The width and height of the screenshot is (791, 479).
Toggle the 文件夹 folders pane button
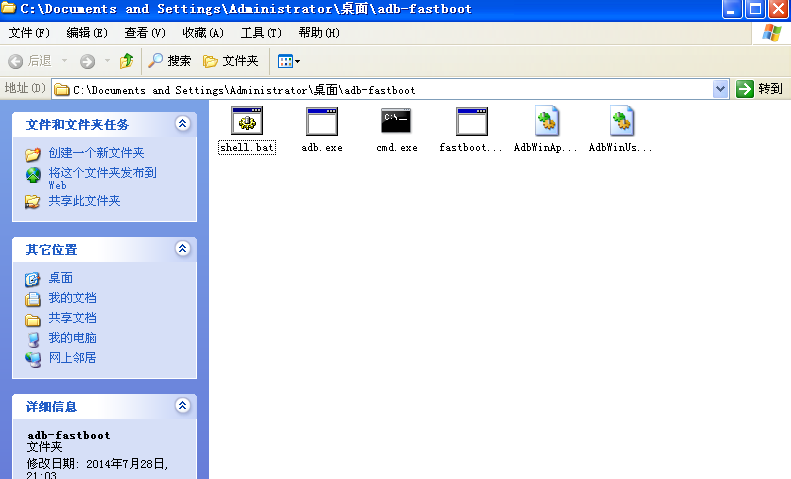(x=231, y=61)
